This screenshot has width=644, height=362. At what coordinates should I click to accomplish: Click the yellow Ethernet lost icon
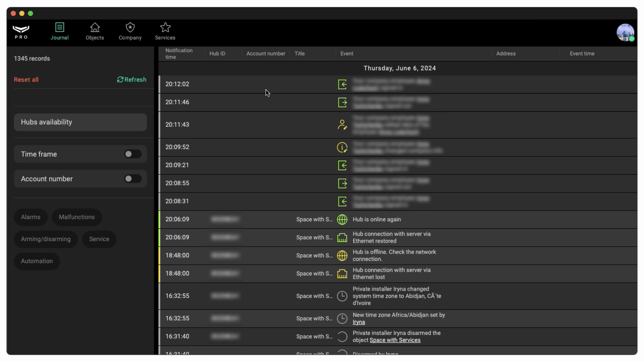(x=342, y=274)
